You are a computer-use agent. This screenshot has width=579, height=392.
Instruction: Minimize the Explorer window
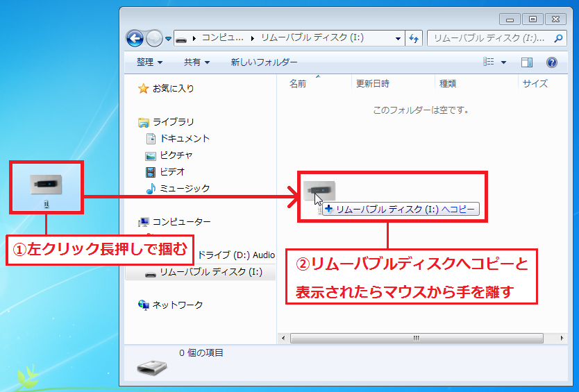(x=510, y=19)
